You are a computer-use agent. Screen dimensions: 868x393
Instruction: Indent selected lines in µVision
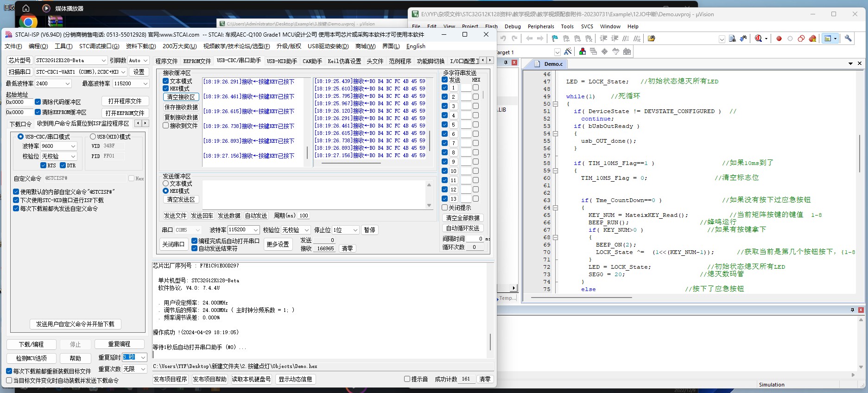603,38
